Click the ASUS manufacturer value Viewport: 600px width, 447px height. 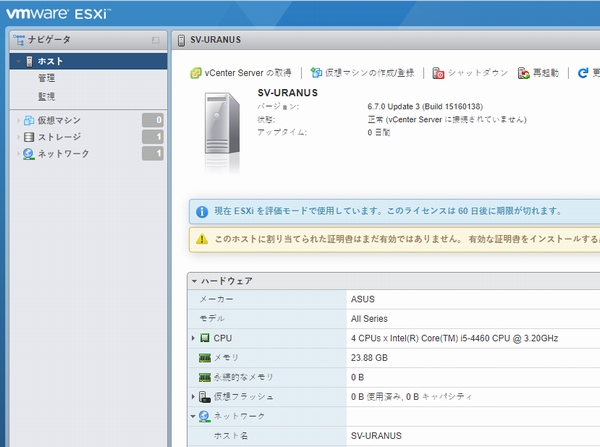363,299
